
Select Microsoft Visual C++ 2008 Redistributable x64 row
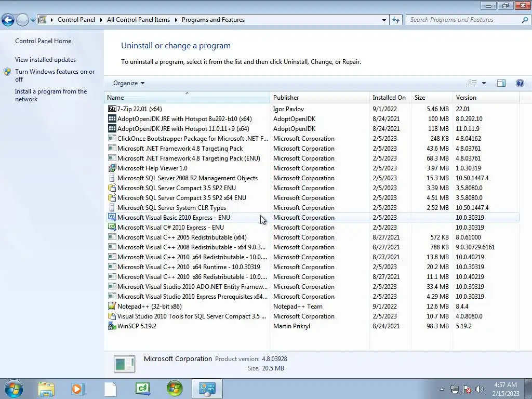(x=312, y=247)
